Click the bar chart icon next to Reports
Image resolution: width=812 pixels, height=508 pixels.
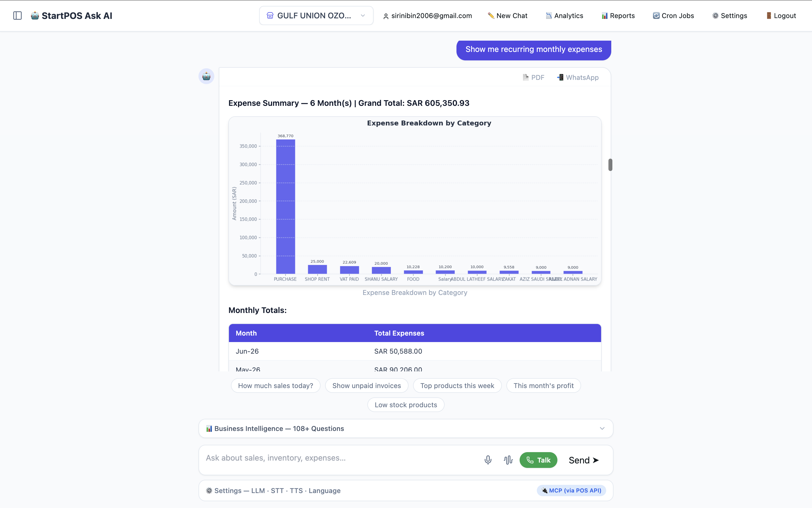coord(605,16)
